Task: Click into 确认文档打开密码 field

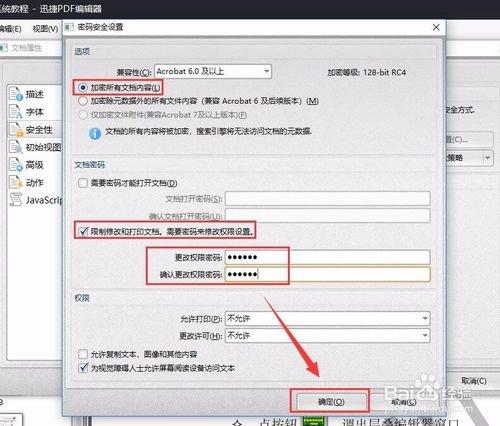Action: [328, 216]
